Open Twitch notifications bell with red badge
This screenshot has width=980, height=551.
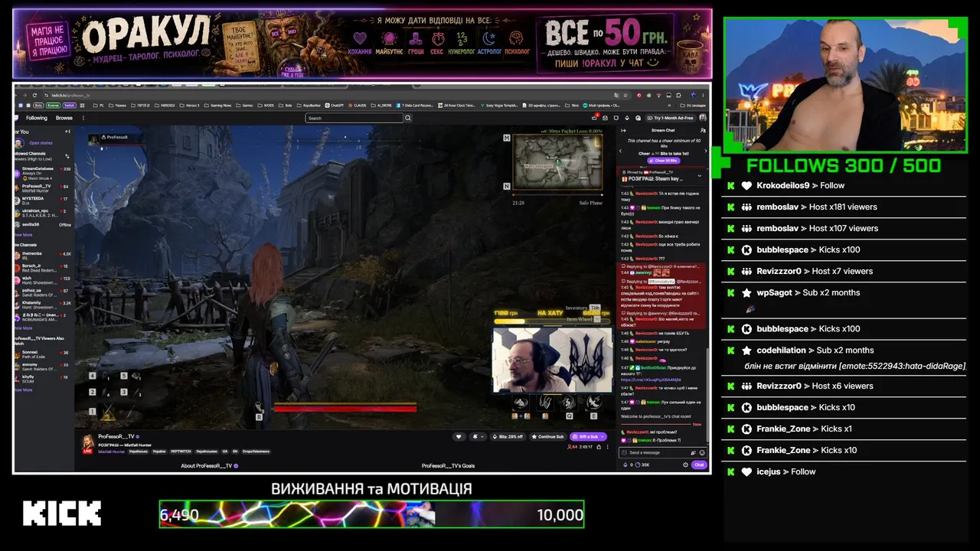pos(595,118)
